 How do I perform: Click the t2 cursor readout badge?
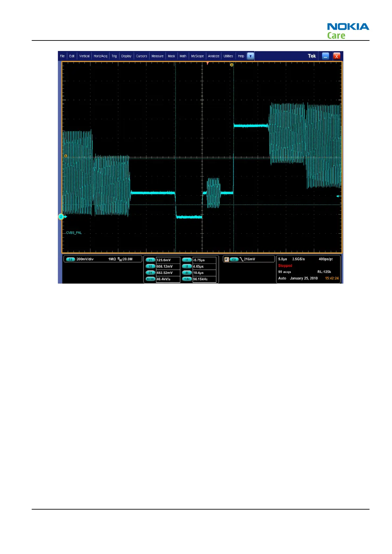(187, 266)
